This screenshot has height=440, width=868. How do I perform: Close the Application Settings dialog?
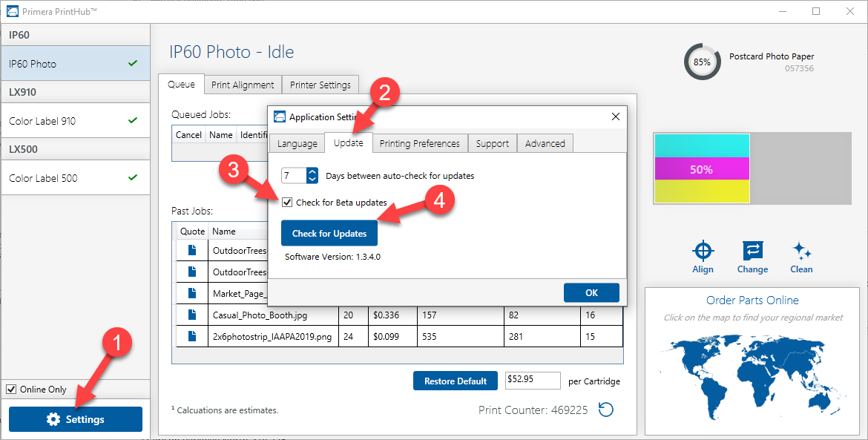615,116
